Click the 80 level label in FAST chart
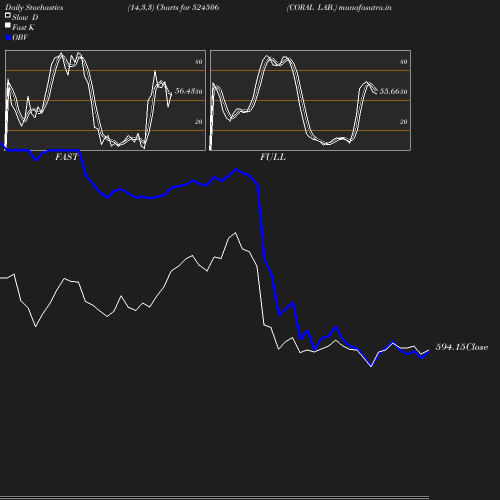 click(199, 62)
